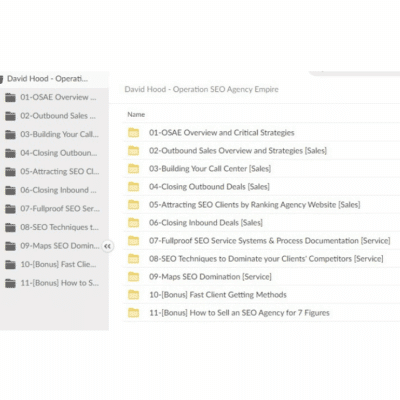Open 11-[Bonus] How to Sell an SEO Agency

coord(239,313)
